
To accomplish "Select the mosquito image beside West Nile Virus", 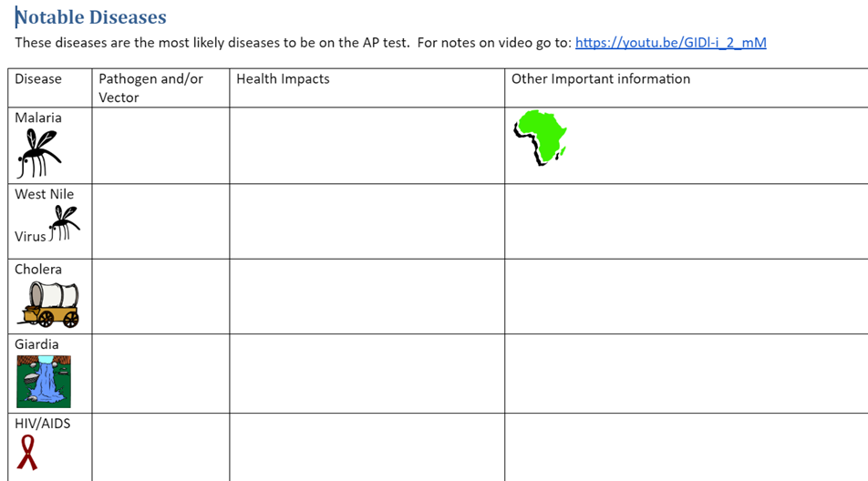I will point(64,222).
